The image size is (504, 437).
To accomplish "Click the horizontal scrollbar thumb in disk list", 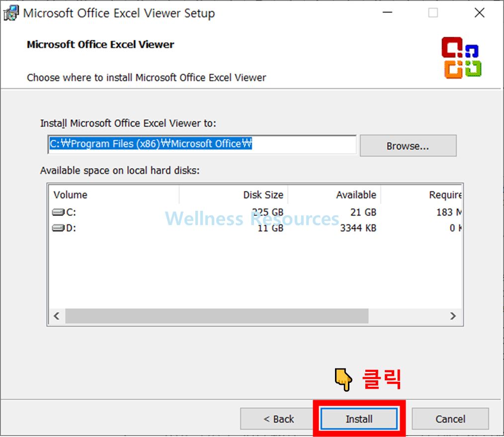I will point(217,316).
